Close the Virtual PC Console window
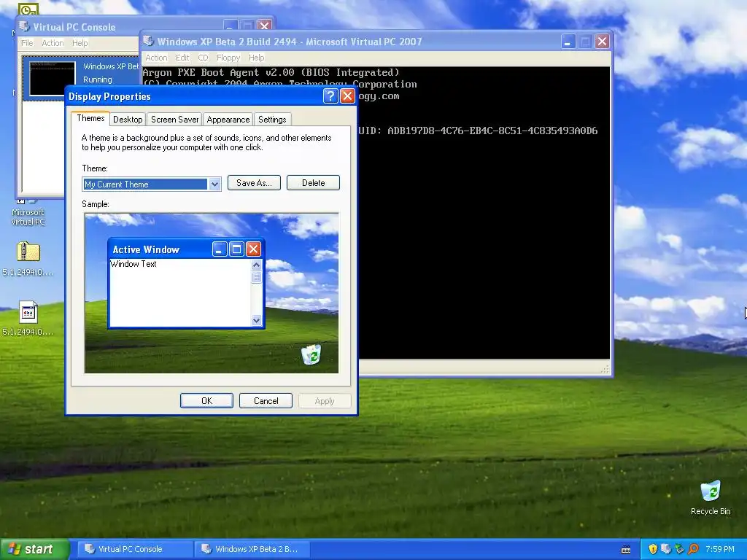The width and height of the screenshot is (747, 560). pyautogui.click(x=264, y=26)
